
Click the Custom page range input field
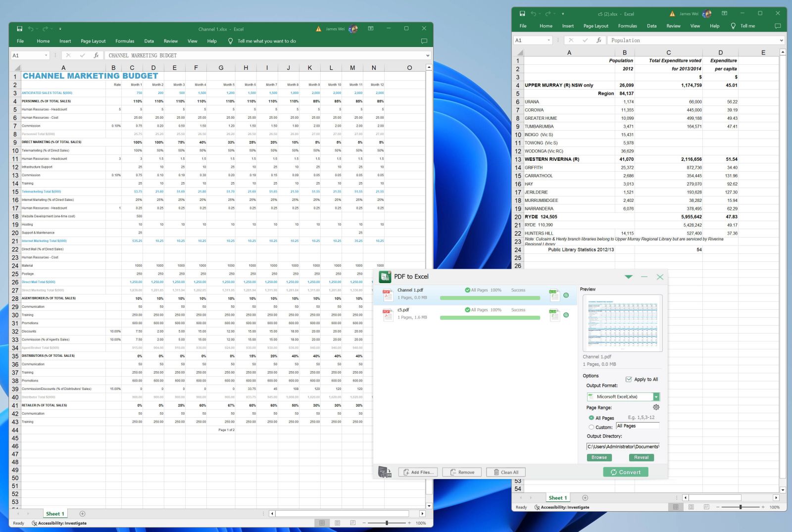[x=638, y=426]
